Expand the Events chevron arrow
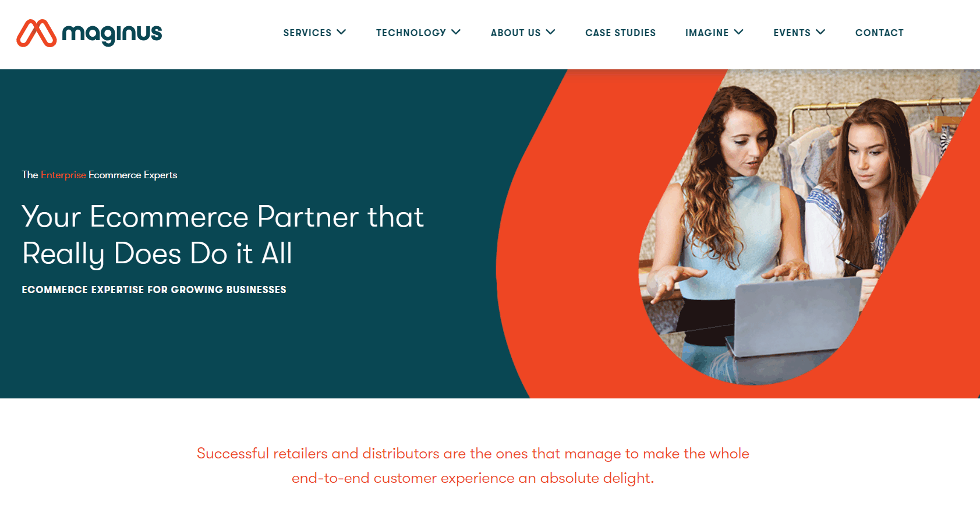Image resolution: width=980 pixels, height=505 pixels. 820,32
